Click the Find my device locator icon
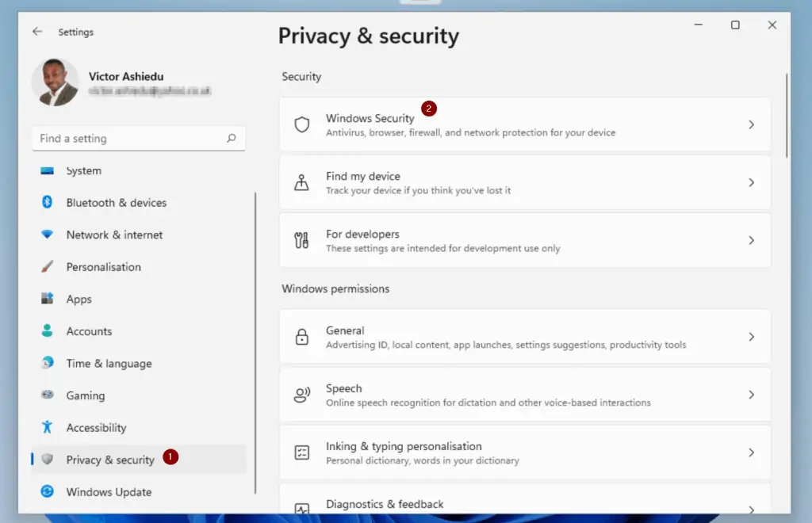812x523 pixels. click(302, 182)
